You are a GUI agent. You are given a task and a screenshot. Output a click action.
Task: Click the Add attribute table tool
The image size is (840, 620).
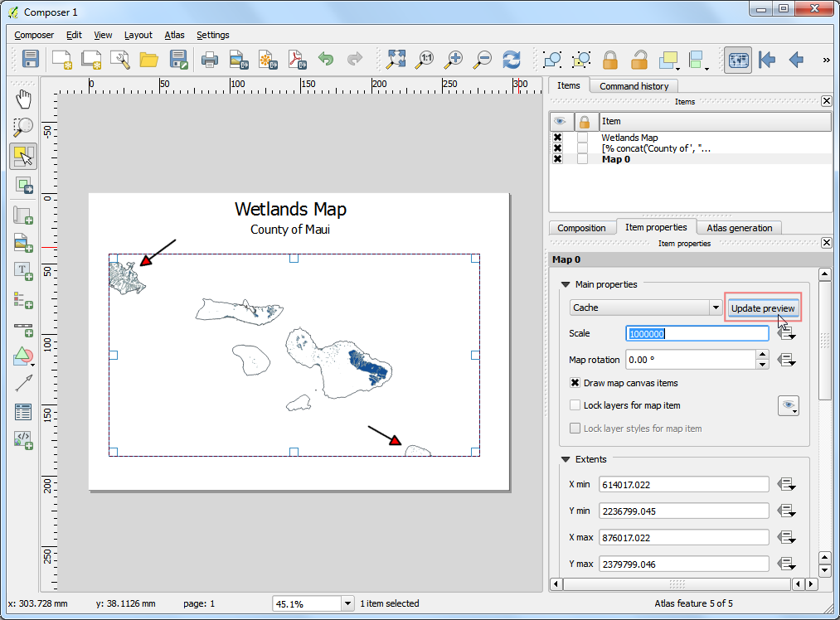point(23,412)
